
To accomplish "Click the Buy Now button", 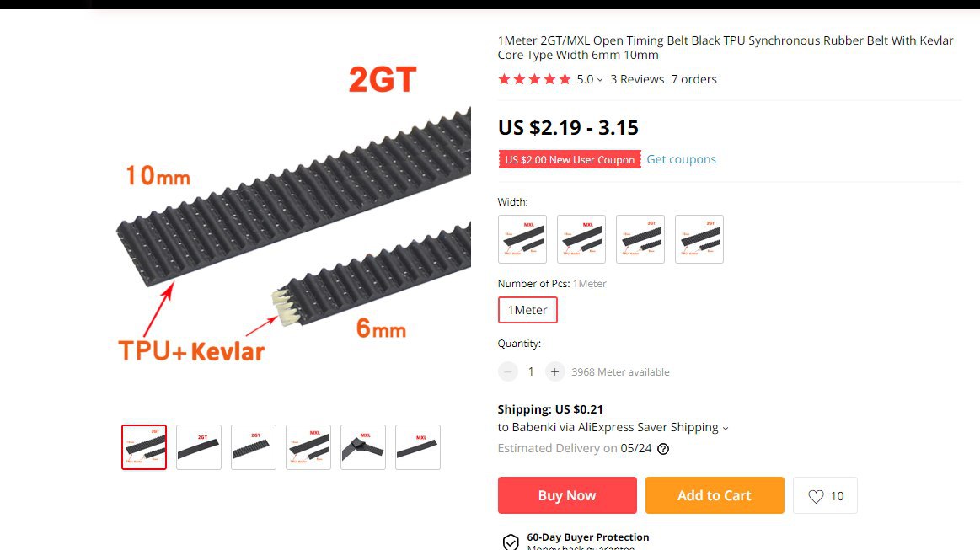I will [567, 495].
